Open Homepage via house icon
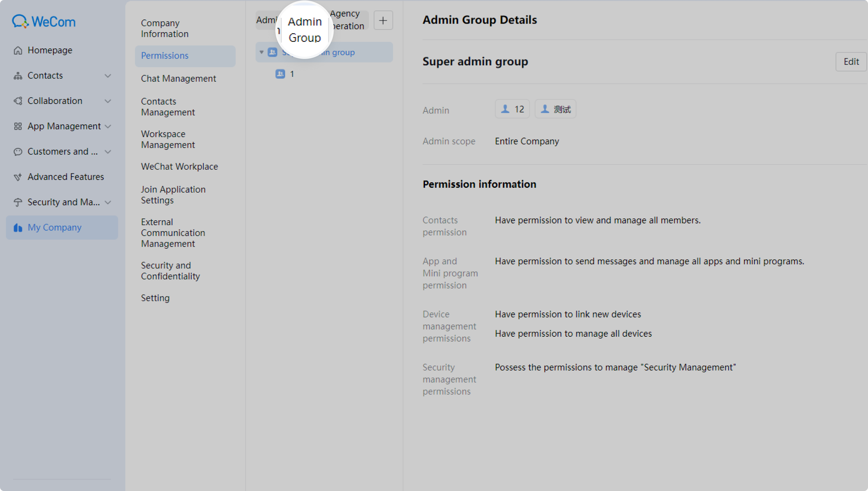The image size is (868, 491). point(18,50)
